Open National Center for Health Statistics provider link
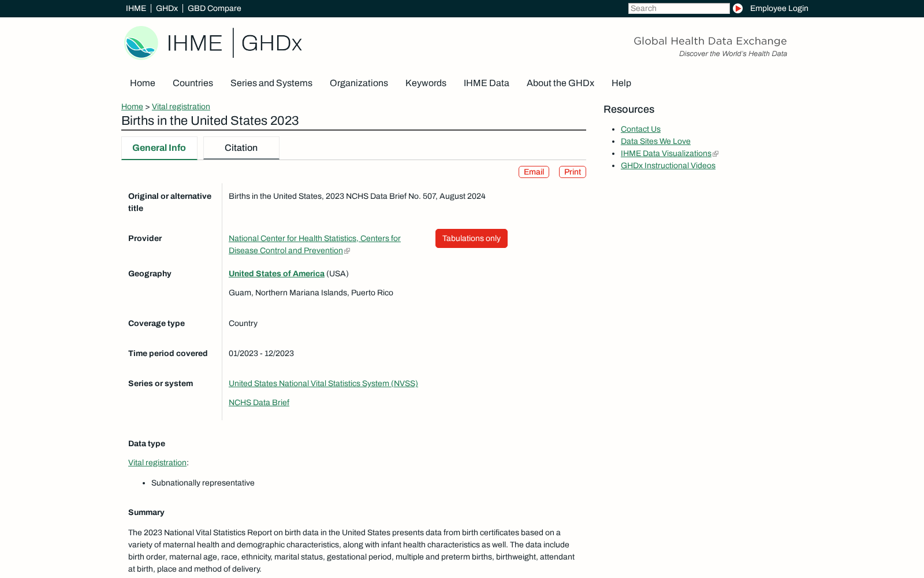Viewport: 924px width, 578px height. pyautogui.click(x=315, y=244)
